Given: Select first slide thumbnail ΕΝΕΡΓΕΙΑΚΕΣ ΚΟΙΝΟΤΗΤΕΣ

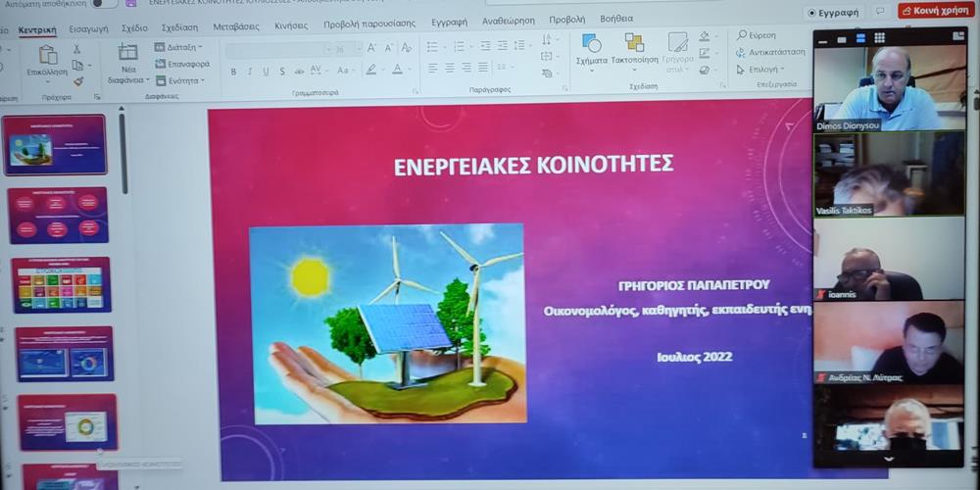Looking at the screenshot, I should pos(55,144).
